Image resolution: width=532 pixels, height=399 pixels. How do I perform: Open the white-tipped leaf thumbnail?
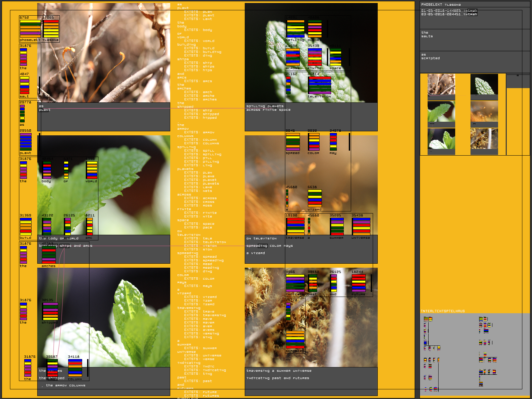click(x=441, y=139)
